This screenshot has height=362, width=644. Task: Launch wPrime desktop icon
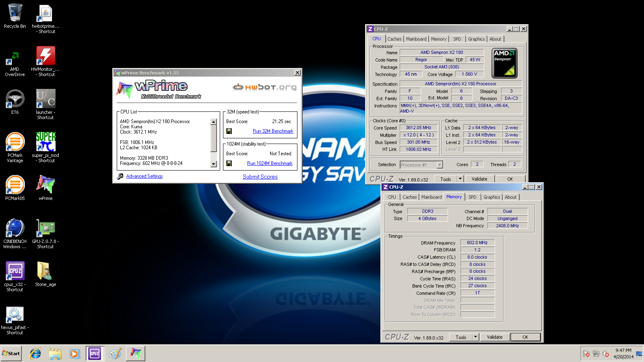45,188
